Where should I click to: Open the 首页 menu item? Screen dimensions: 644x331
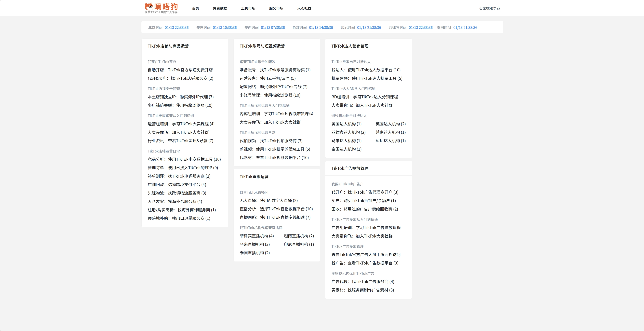pos(195,8)
